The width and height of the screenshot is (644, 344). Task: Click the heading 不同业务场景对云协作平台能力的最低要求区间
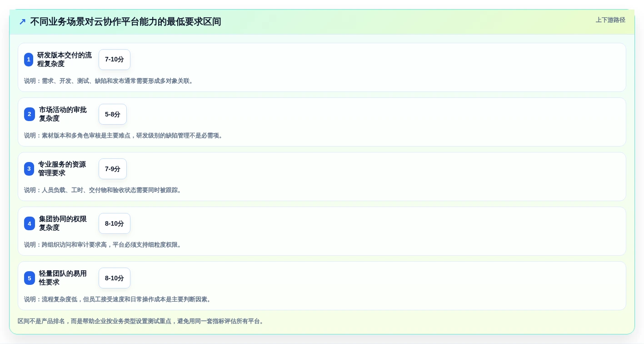pyautogui.click(x=125, y=22)
